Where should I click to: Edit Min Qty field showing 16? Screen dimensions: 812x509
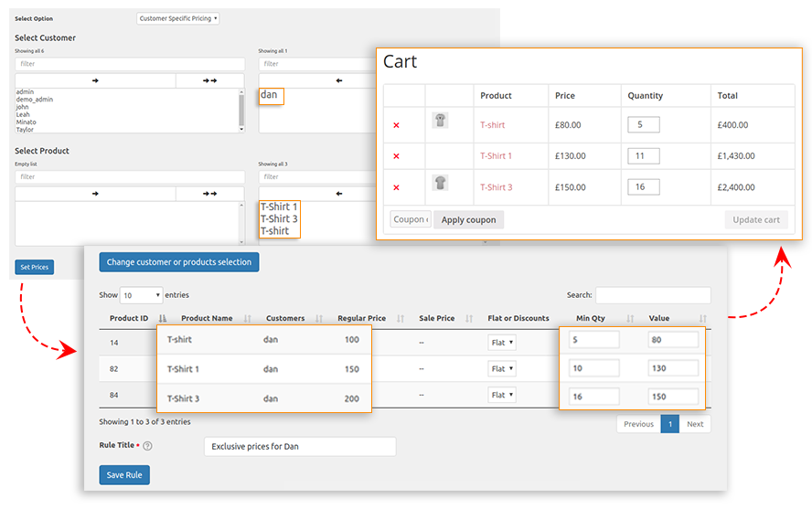click(594, 397)
